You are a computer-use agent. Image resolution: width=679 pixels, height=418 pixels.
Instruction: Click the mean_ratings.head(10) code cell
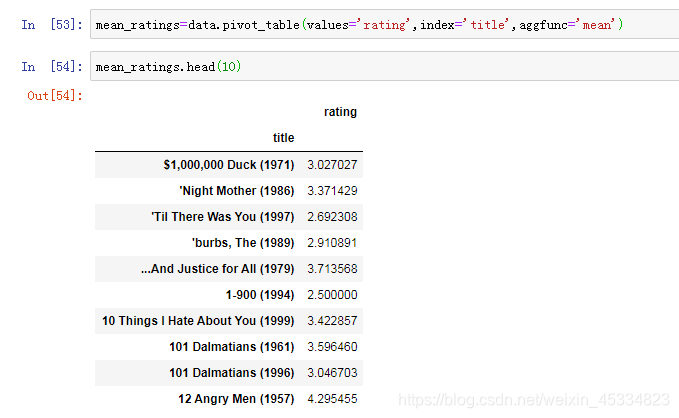pyautogui.click(x=385, y=66)
